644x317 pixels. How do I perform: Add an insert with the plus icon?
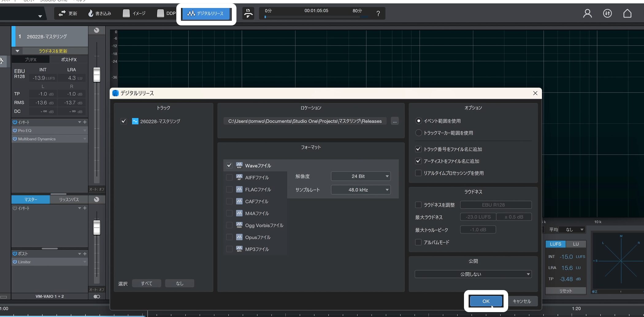(85, 122)
